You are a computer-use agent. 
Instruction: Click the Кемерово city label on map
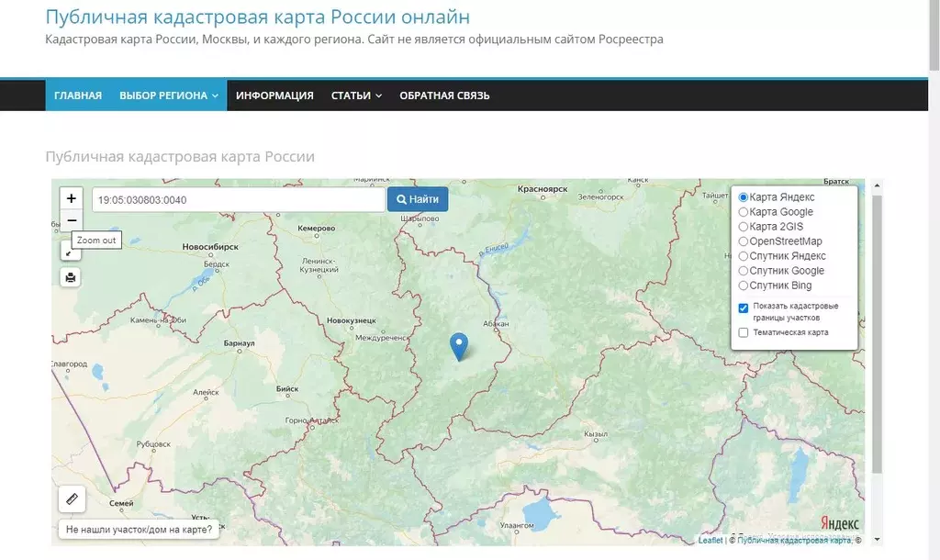[x=316, y=229]
